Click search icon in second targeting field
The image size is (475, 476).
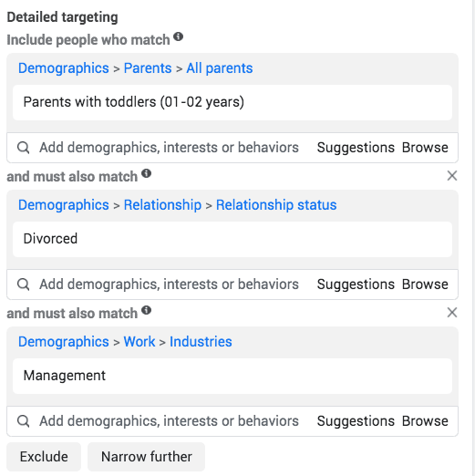(x=24, y=285)
